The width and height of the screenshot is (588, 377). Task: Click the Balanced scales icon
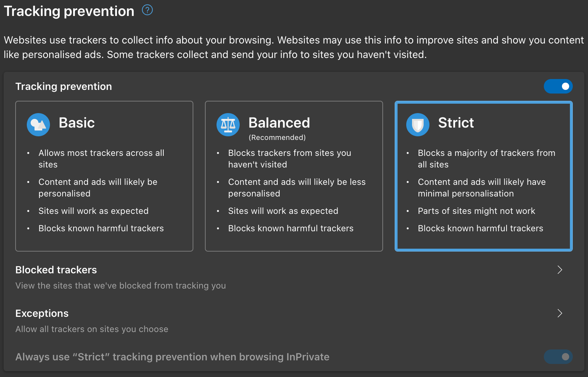click(x=228, y=125)
